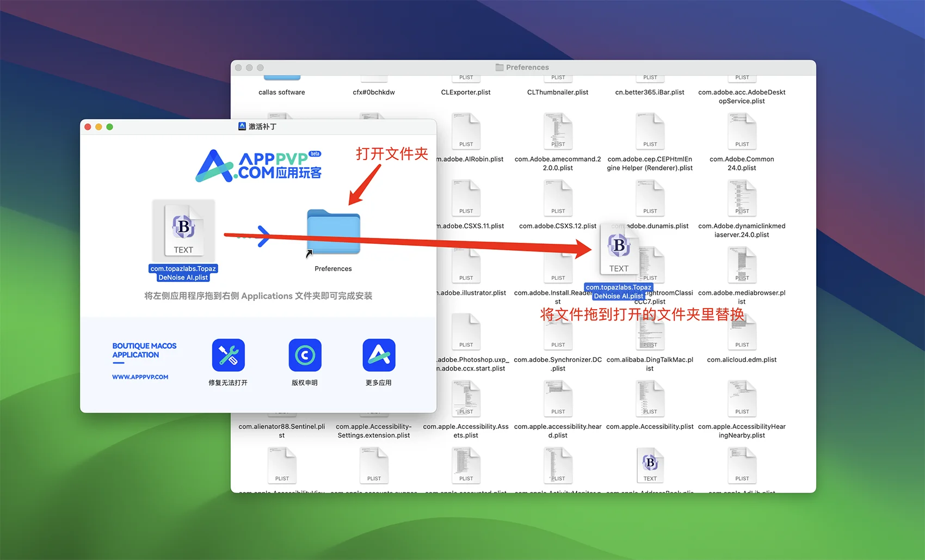Select the com.adobe.CSXS.12.plist file icon
The width and height of the screenshot is (925, 560).
tap(558, 198)
